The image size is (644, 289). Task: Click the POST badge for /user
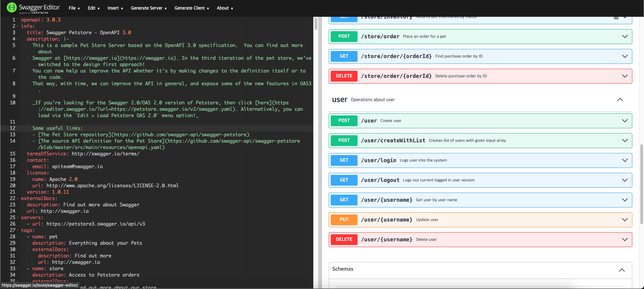pyautogui.click(x=344, y=121)
